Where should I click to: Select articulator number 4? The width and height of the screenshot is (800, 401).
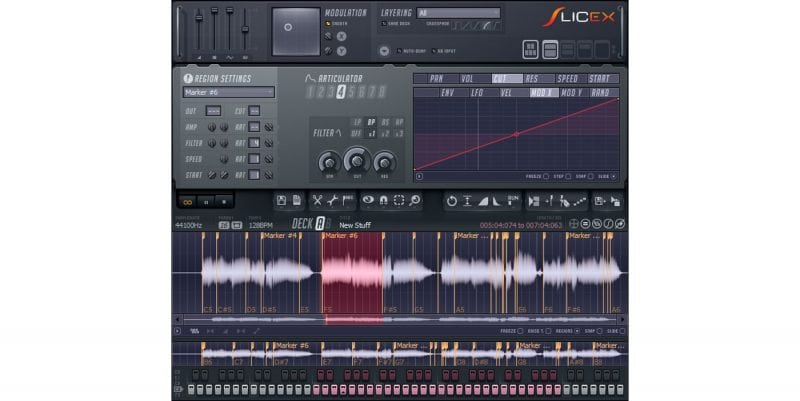coord(340,92)
